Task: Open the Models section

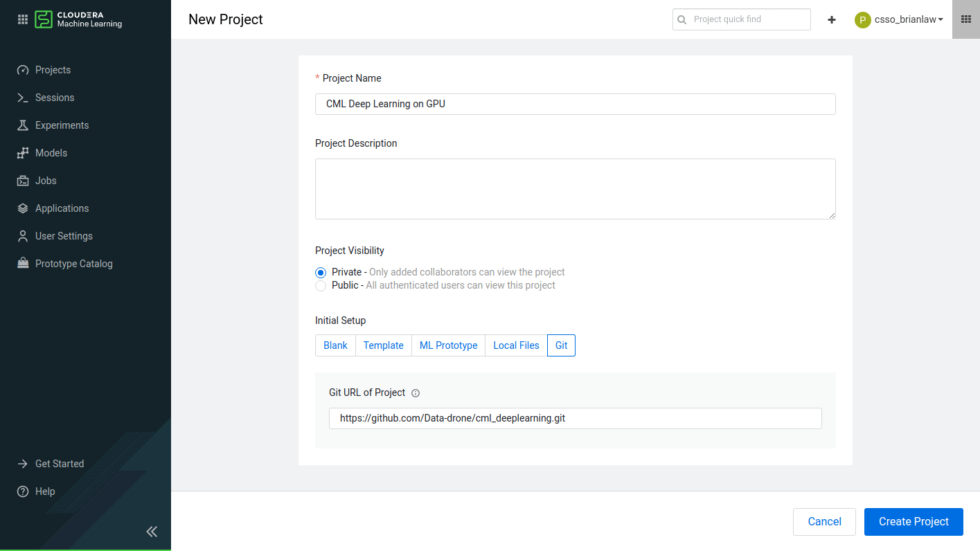Action: click(x=51, y=152)
